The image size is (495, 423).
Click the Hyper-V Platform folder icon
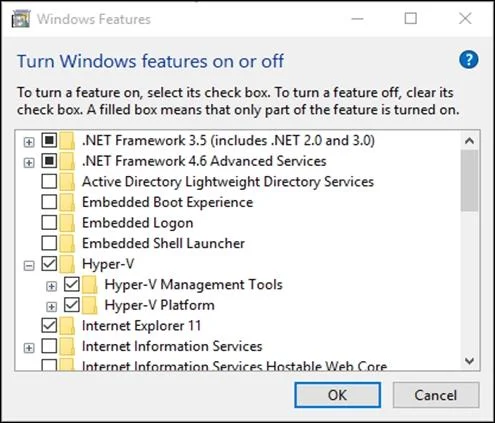tap(90, 305)
